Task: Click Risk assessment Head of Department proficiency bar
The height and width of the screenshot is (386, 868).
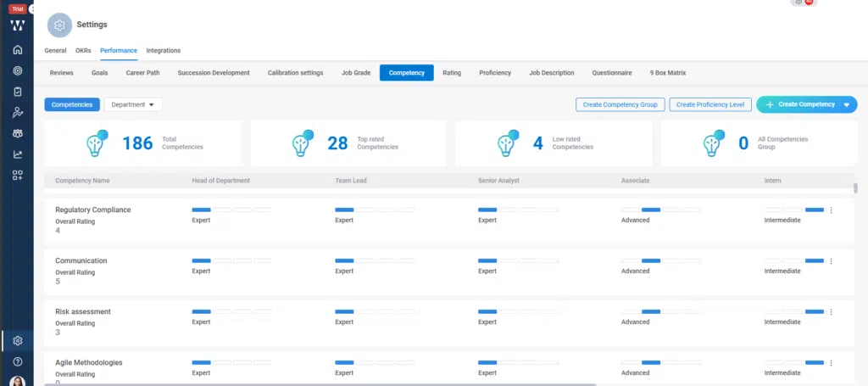Action: [231, 311]
